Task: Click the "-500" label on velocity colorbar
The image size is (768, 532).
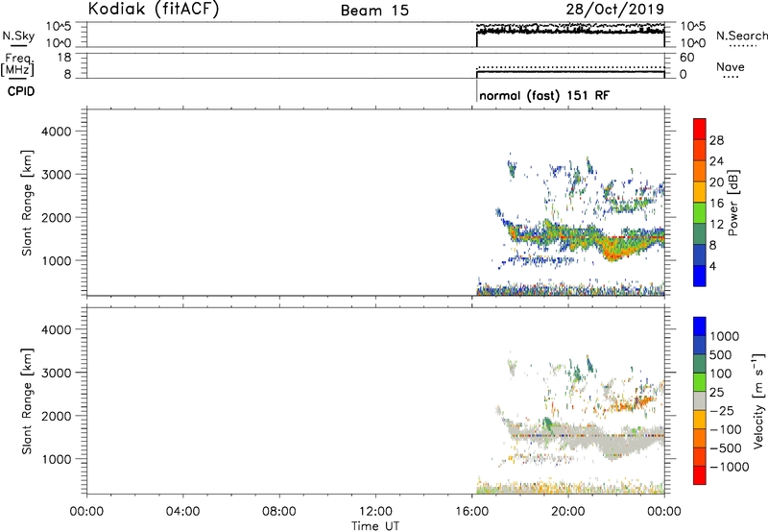Action: [726, 448]
